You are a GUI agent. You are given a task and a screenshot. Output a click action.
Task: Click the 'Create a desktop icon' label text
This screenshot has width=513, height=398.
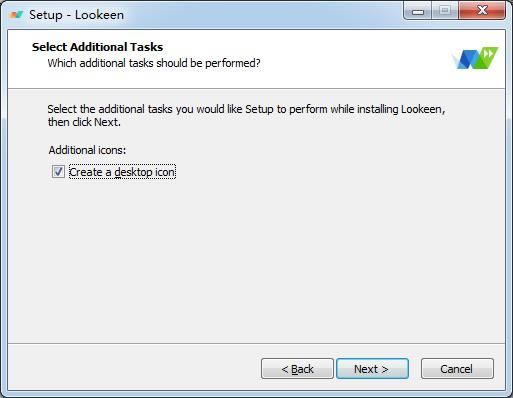click(122, 172)
